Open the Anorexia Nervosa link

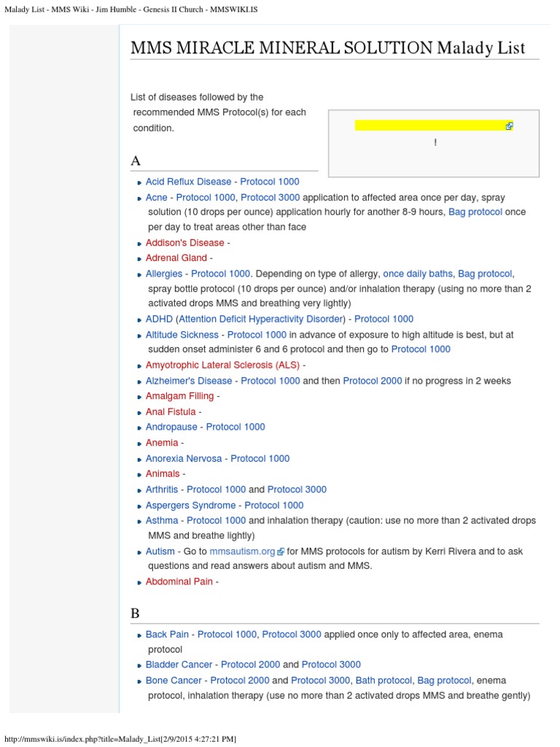[x=184, y=458]
